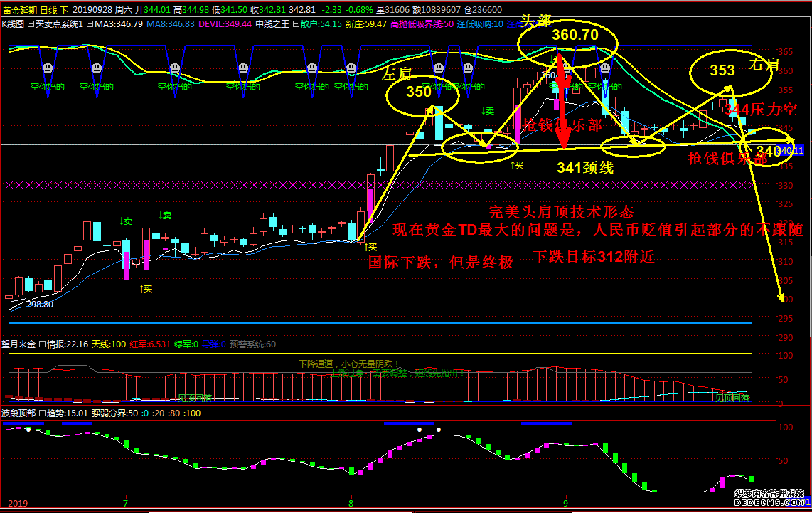
Task: Click the MA8:346.83 indicator value
Action: coord(171,24)
